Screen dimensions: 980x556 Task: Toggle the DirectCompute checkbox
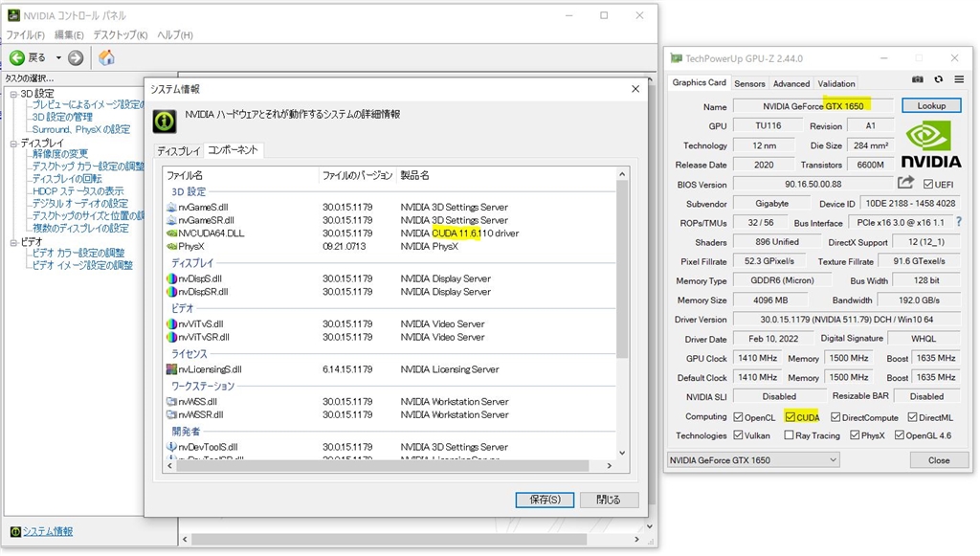click(835, 417)
